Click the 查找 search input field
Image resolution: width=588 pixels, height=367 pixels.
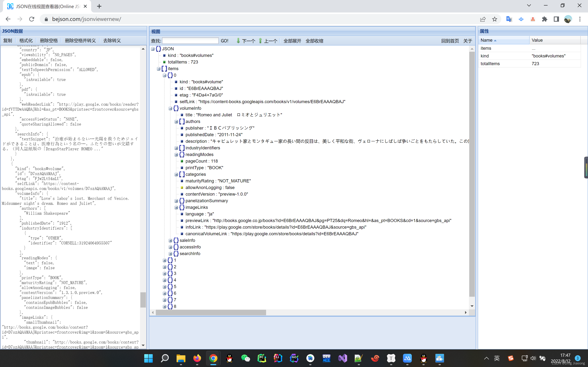pos(190,41)
